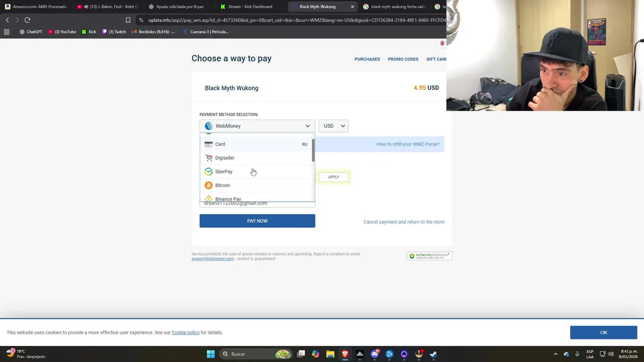Open the Gmail Recibidos bookmark
This screenshot has width=644, height=362.
point(153,32)
